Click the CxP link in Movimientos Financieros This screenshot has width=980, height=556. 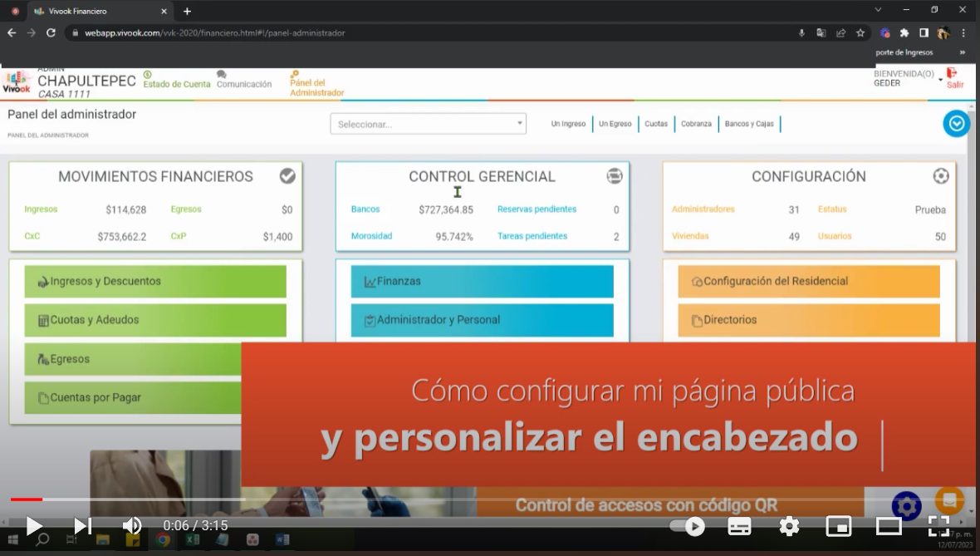pos(178,236)
